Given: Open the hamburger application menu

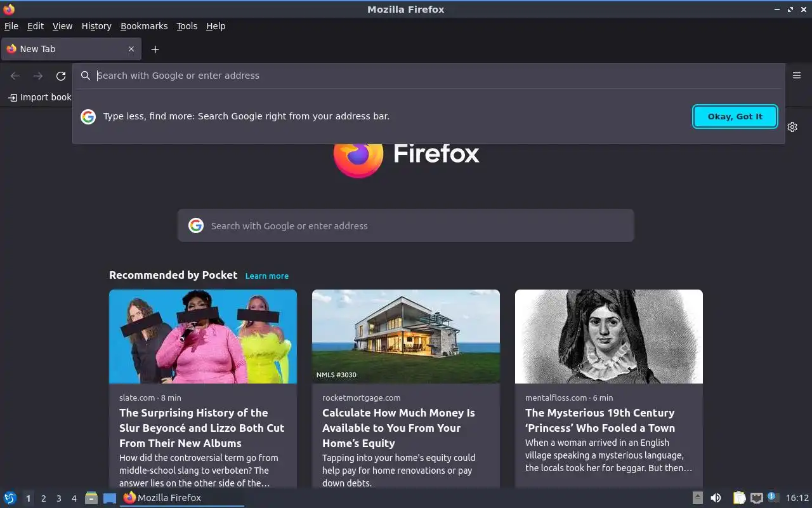Looking at the screenshot, I should coord(797,76).
